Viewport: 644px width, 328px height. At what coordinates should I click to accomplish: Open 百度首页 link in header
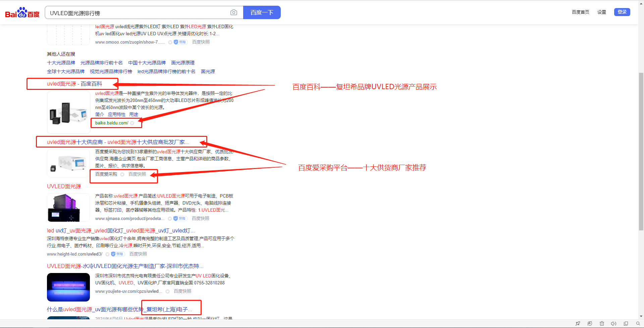pyautogui.click(x=580, y=12)
